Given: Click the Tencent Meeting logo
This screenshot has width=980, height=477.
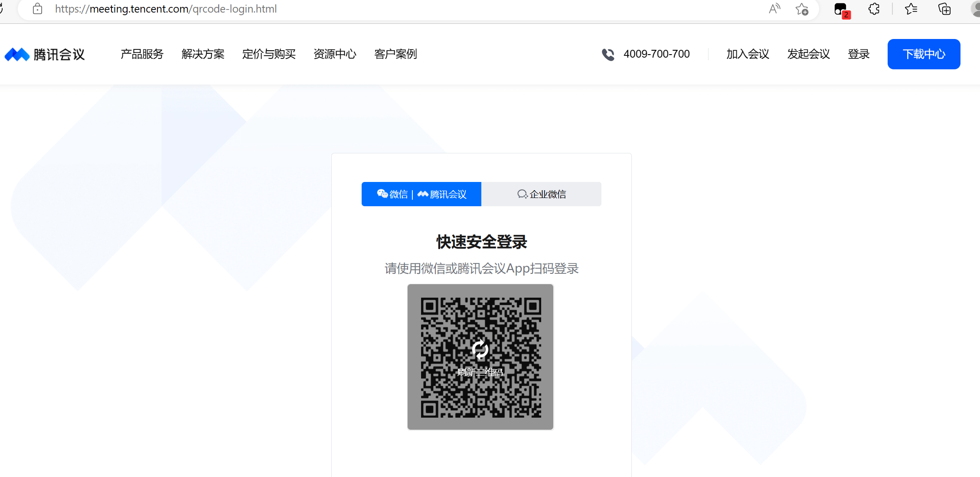Looking at the screenshot, I should [x=45, y=54].
